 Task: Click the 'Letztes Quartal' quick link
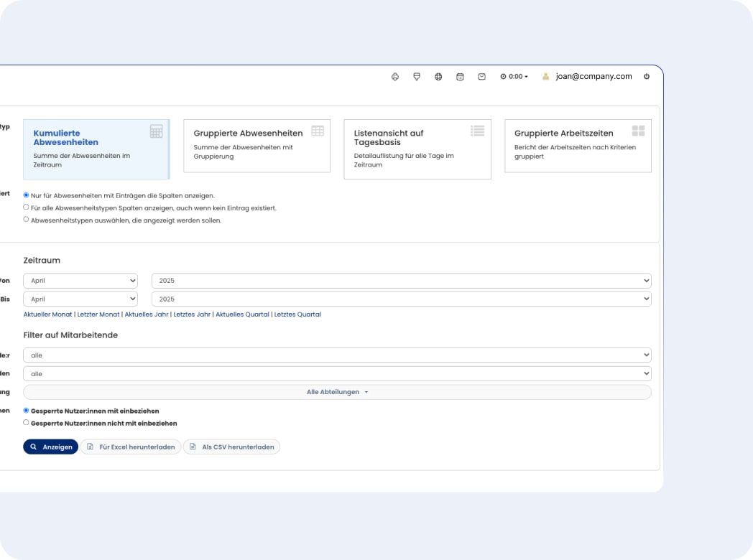click(x=297, y=314)
